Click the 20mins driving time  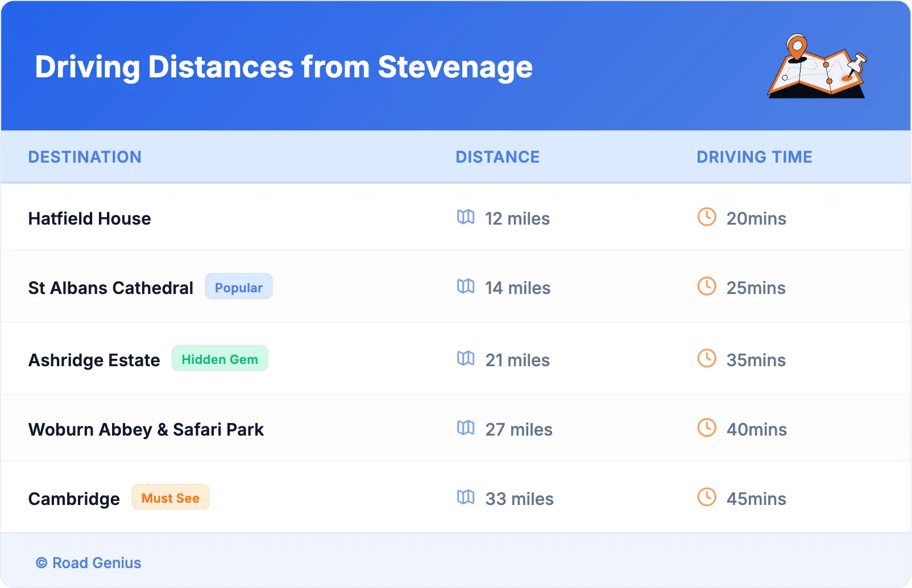(756, 218)
